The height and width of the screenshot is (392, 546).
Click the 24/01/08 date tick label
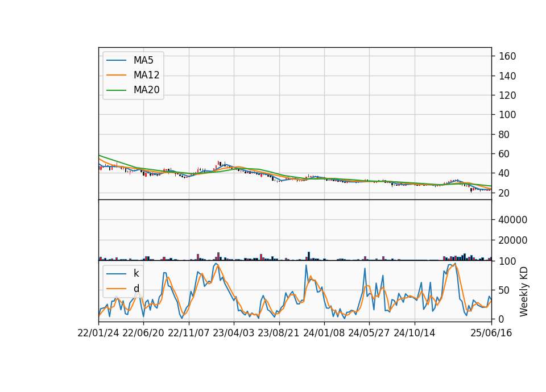pos(324,333)
